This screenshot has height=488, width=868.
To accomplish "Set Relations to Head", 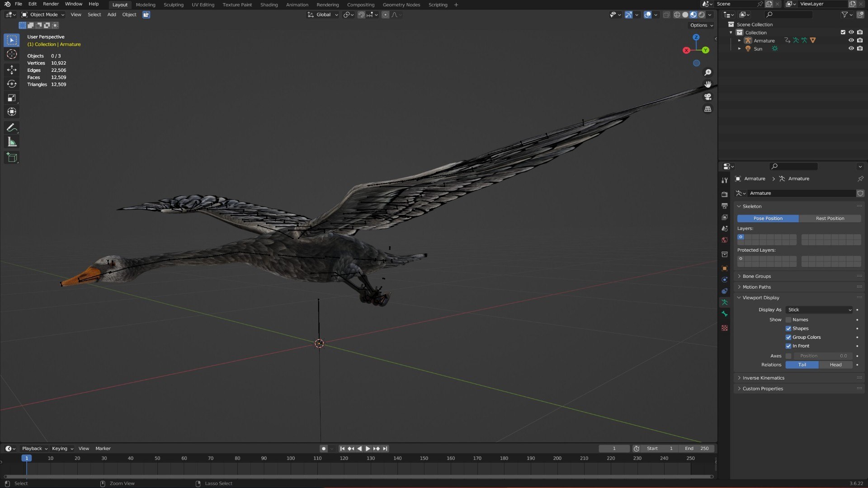I will [x=835, y=365].
